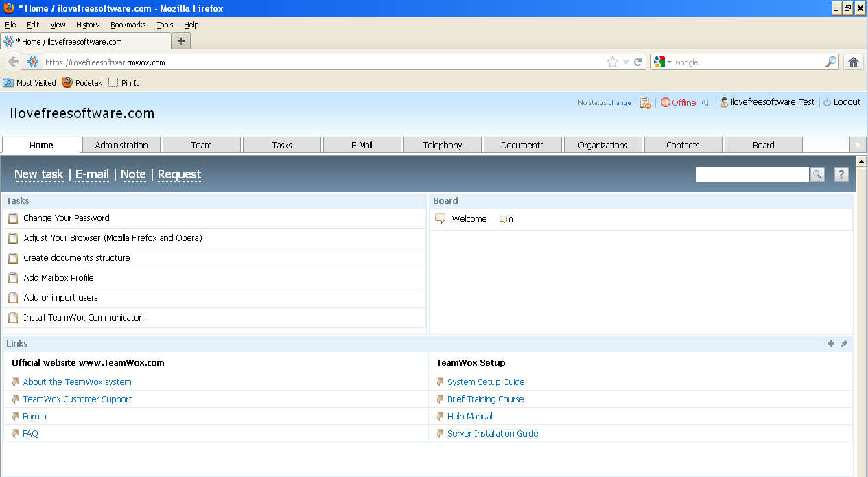The width and height of the screenshot is (868, 477).
Task: Click the plus icon in Links panel
Action: [831, 344]
